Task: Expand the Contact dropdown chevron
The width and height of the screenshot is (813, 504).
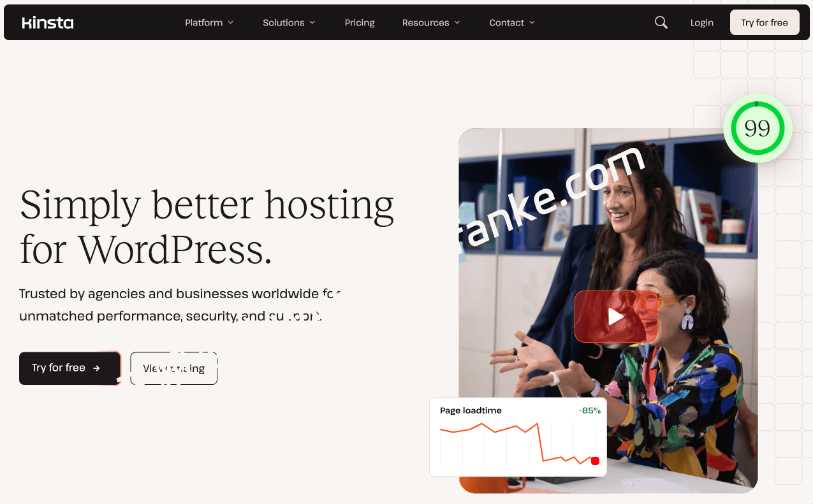Action: click(x=532, y=22)
